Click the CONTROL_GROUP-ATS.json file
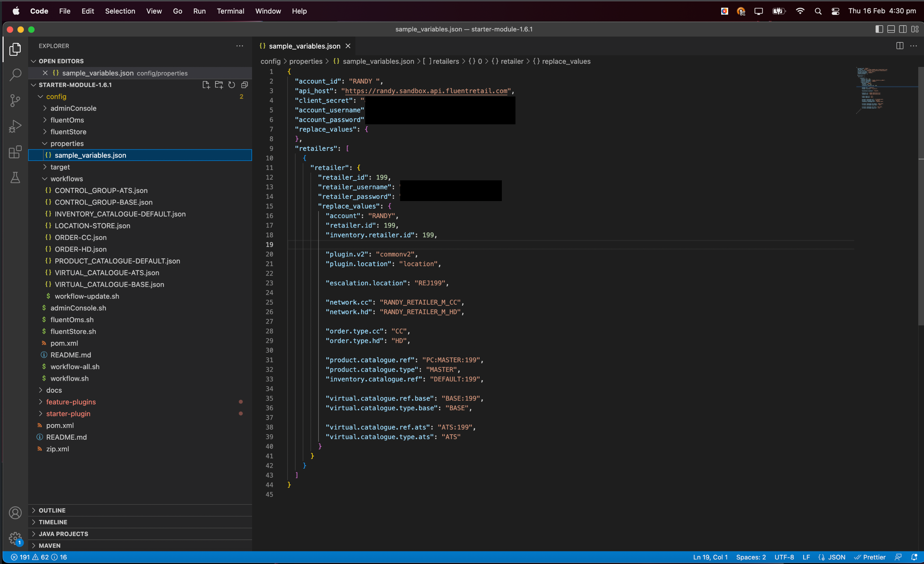 (101, 190)
